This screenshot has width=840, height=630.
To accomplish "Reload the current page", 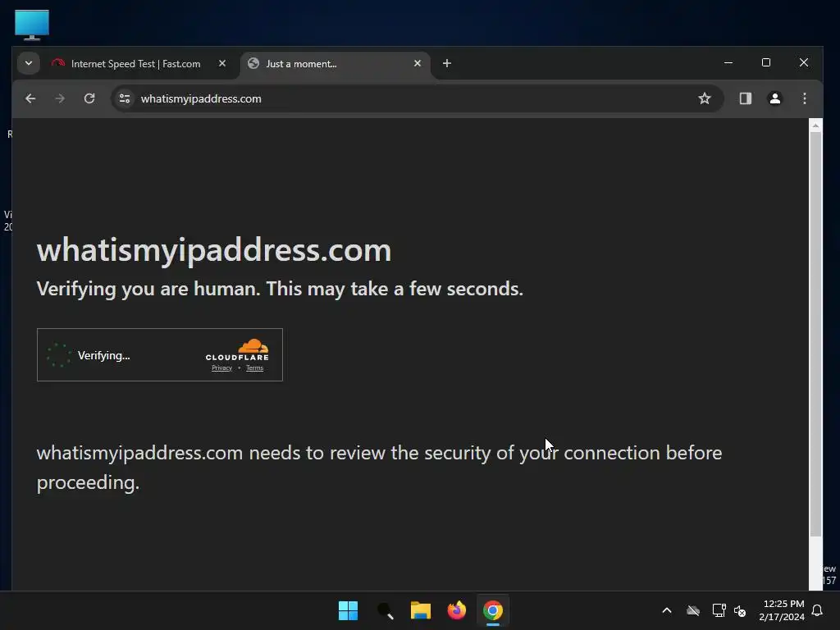I will 89,98.
